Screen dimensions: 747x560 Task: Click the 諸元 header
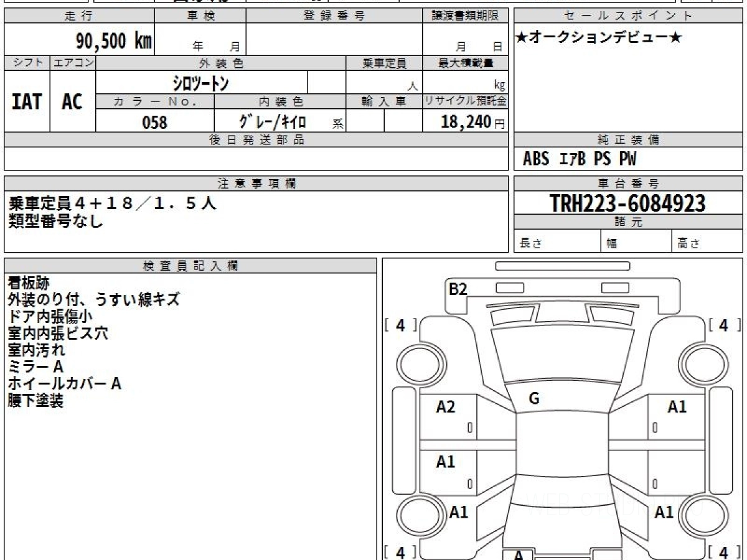629,222
